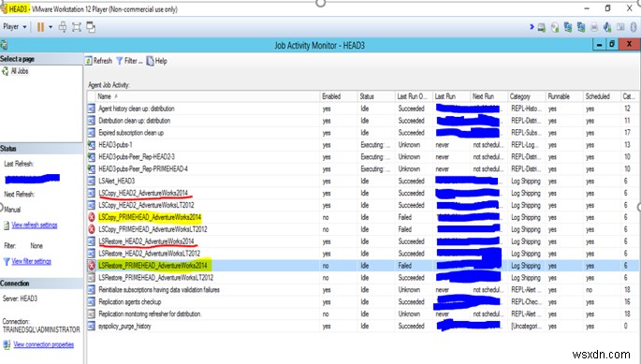Select job 'LSCopy_PRIMEHEAD_AdventureWorks2014'
The image size is (641, 364).
click(150, 217)
